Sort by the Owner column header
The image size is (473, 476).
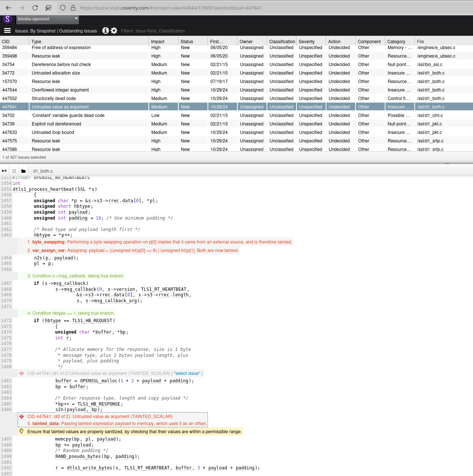(252, 42)
